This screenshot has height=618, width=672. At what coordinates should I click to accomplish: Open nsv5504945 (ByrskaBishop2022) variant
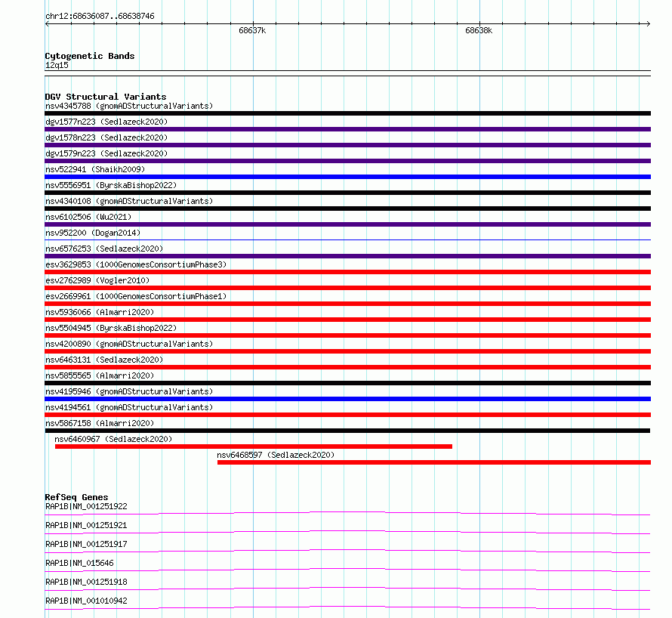point(111,328)
